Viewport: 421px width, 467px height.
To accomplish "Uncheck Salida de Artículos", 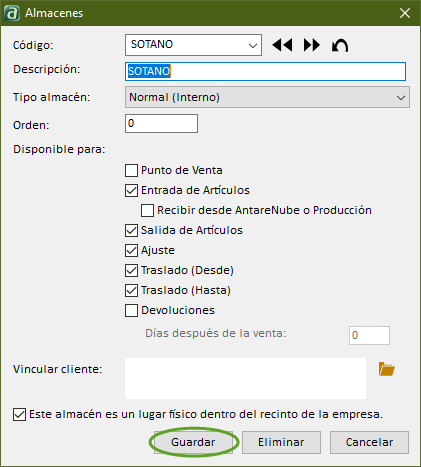I will [131, 230].
